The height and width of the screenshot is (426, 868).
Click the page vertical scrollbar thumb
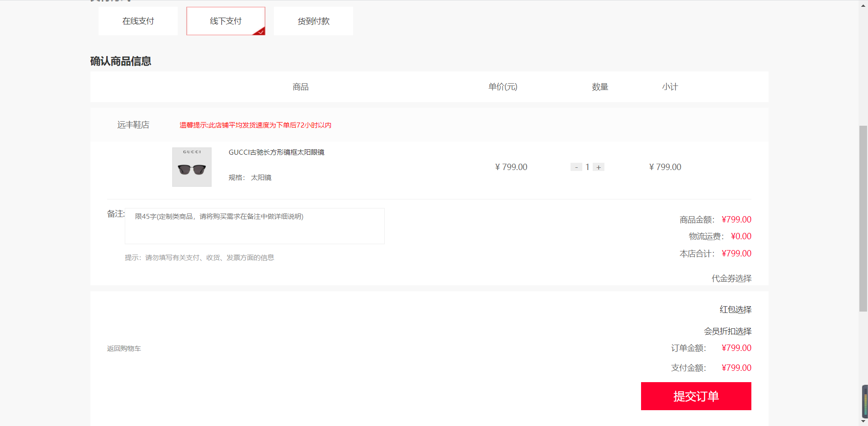point(863,218)
